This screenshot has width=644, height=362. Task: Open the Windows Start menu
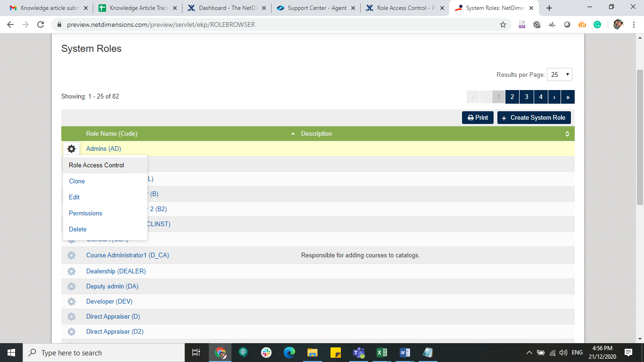tap(11, 353)
